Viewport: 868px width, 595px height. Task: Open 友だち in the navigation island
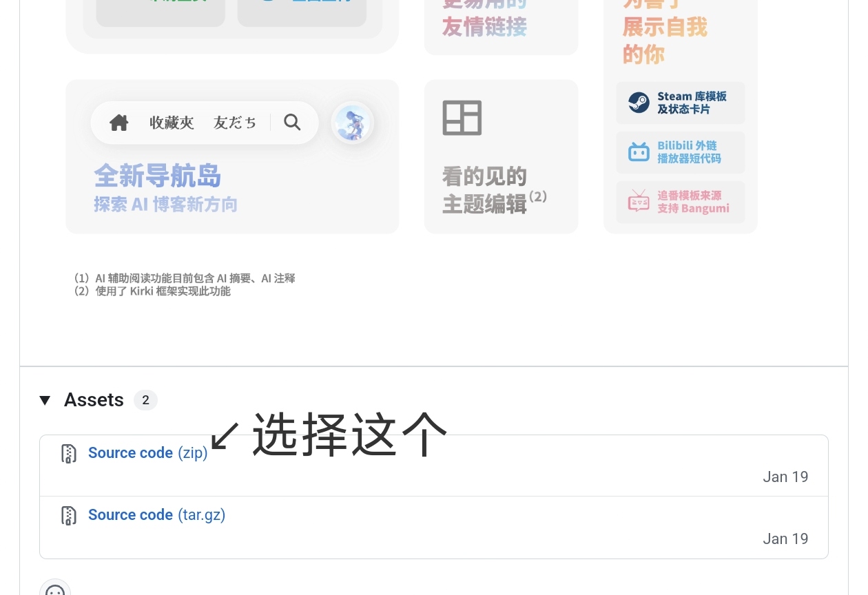click(235, 123)
